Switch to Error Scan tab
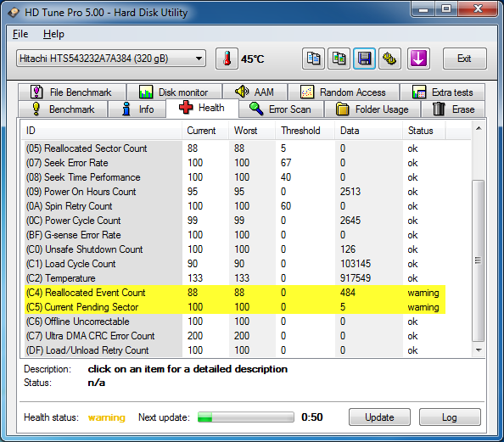This screenshot has height=442, width=504. coord(281,109)
